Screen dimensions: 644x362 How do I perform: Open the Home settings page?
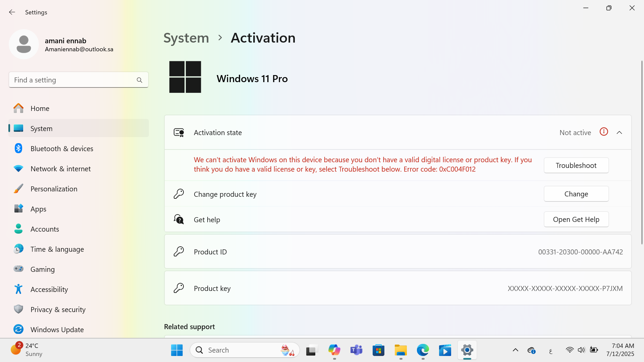coord(78,108)
